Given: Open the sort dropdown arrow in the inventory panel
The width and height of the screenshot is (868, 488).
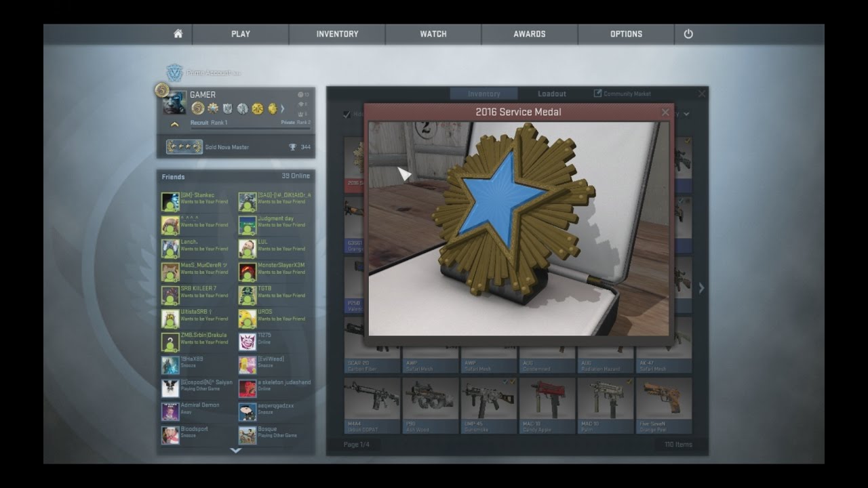Looking at the screenshot, I should [x=686, y=115].
